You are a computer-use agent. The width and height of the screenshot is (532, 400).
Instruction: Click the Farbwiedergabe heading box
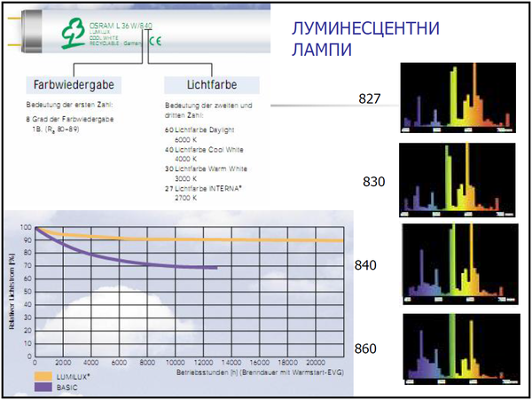click(74, 85)
